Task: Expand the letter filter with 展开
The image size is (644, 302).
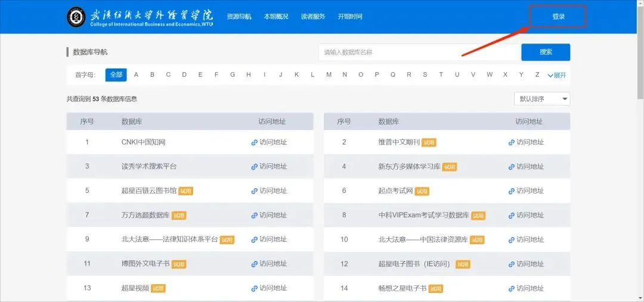Action: 557,75
